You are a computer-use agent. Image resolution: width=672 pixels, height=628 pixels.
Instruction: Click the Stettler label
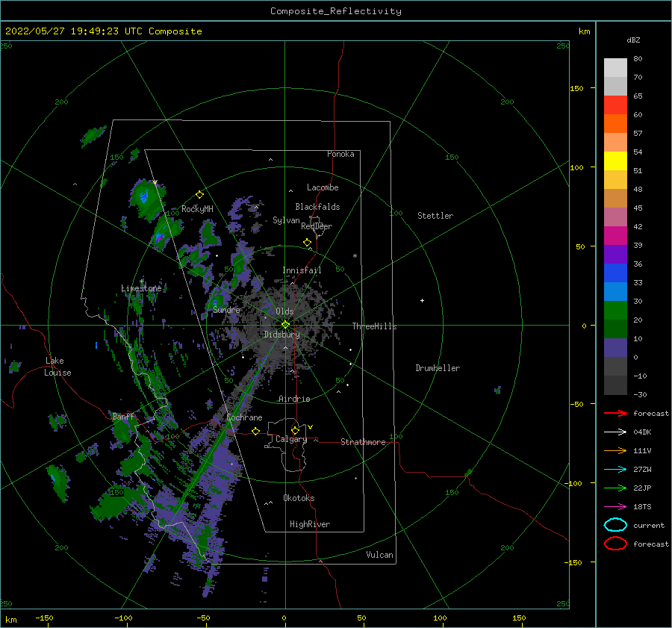point(435,216)
